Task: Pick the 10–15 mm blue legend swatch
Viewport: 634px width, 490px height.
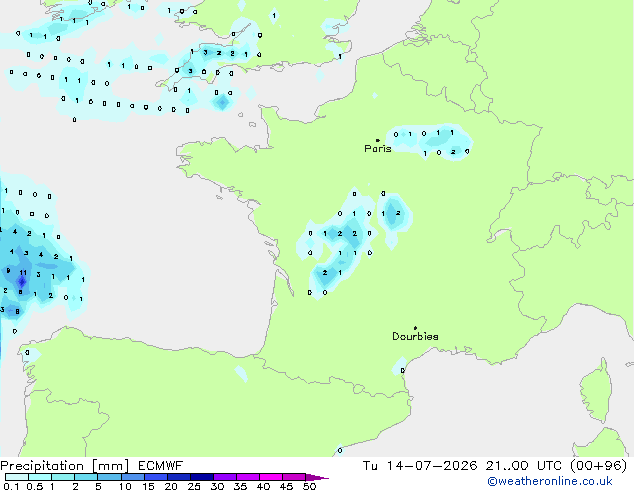Action: [132, 477]
